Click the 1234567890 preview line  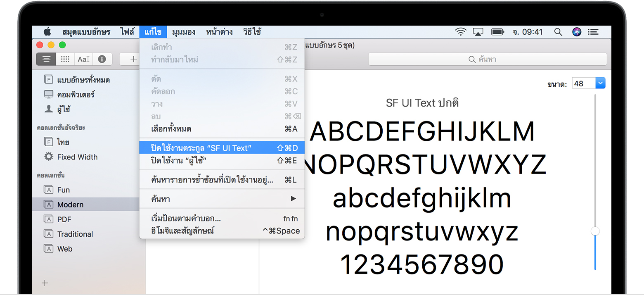click(x=421, y=264)
